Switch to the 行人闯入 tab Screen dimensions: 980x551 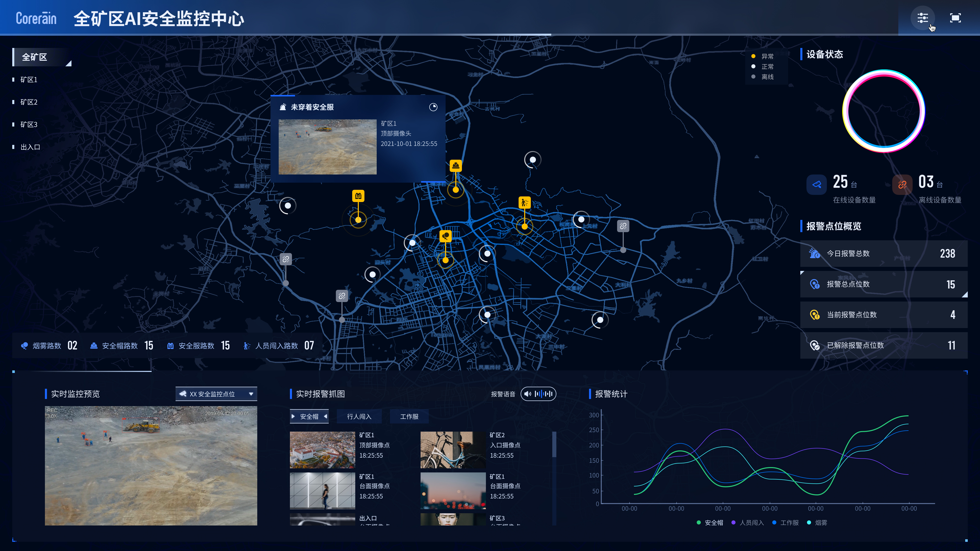359,416
